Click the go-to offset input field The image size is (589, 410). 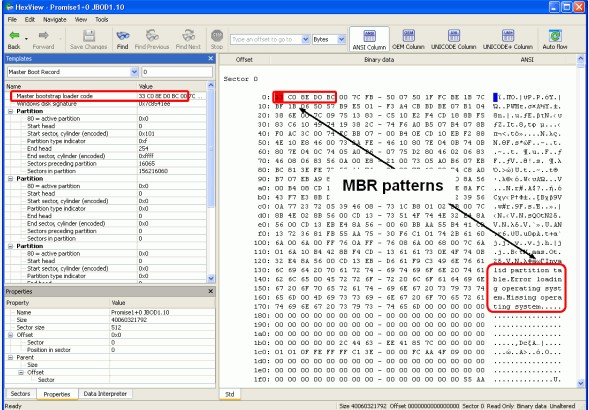(x=266, y=39)
